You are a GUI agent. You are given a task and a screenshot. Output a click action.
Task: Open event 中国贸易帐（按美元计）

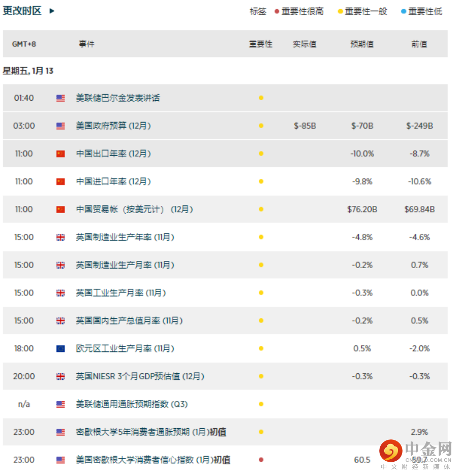(x=134, y=209)
